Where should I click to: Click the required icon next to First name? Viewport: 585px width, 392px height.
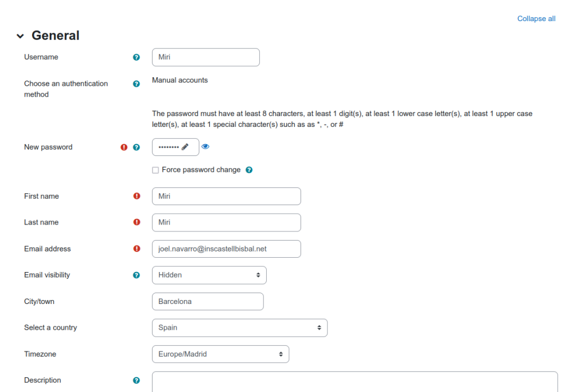point(137,196)
